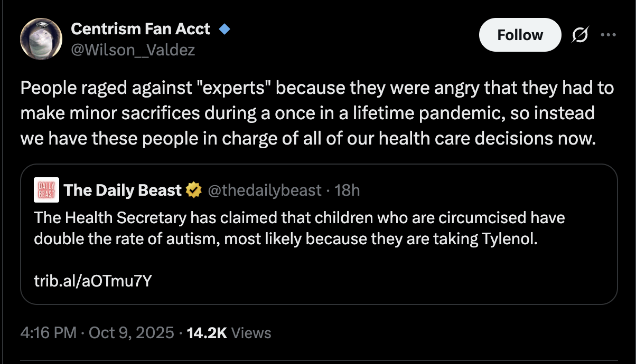Viewport: 636px width, 364px height.
Task: Click the Oct 9, 2025 date
Action: tap(131, 333)
